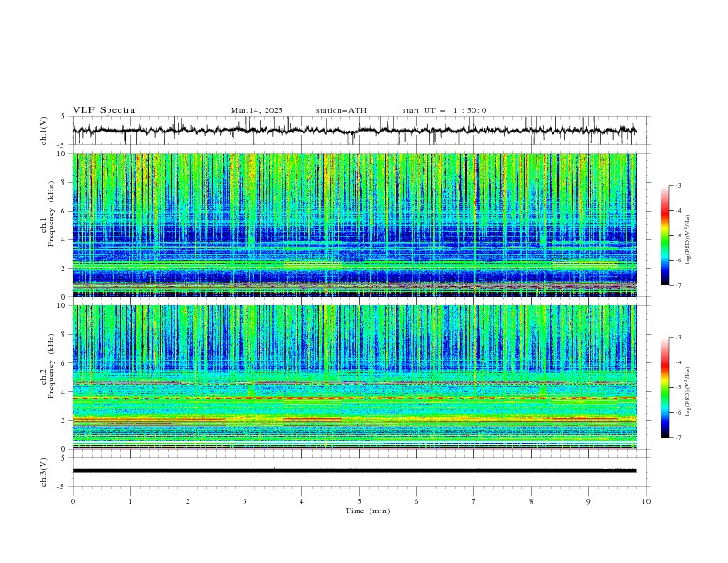Click the 10 tick label on the Time axis
The image size is (728, 563).
click(x=646, y=501)
